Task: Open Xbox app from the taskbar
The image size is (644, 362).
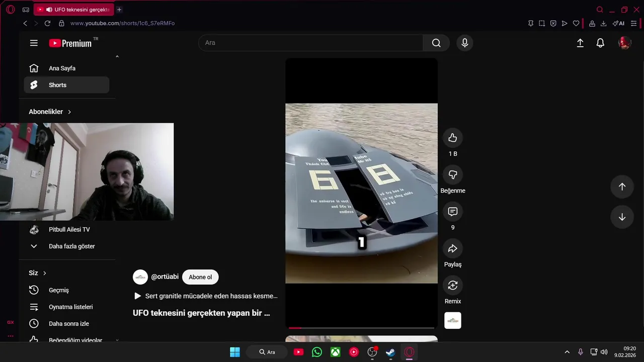Action: [335, 352]
